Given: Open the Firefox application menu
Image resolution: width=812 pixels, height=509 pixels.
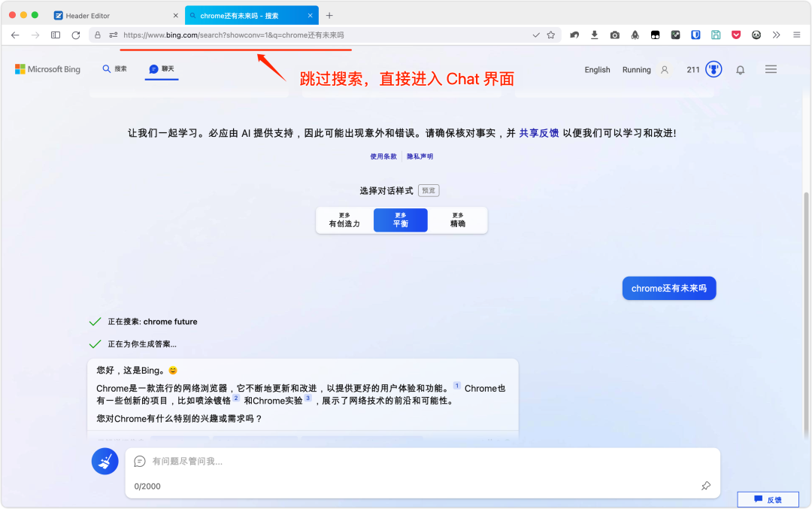Looking at the screenshot, I should pos(796,35).
